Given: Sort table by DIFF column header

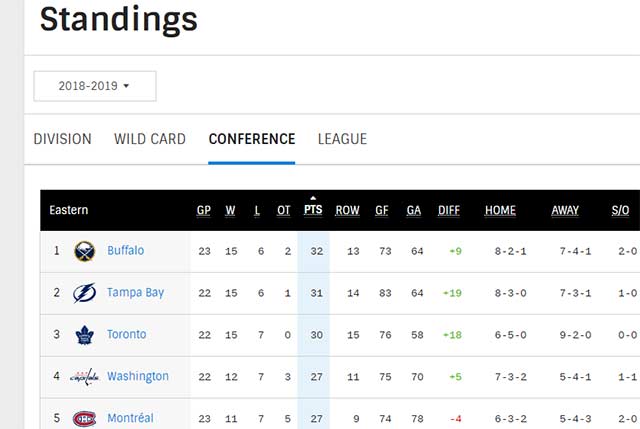Looking at the screenshot, I should (449, 210).
